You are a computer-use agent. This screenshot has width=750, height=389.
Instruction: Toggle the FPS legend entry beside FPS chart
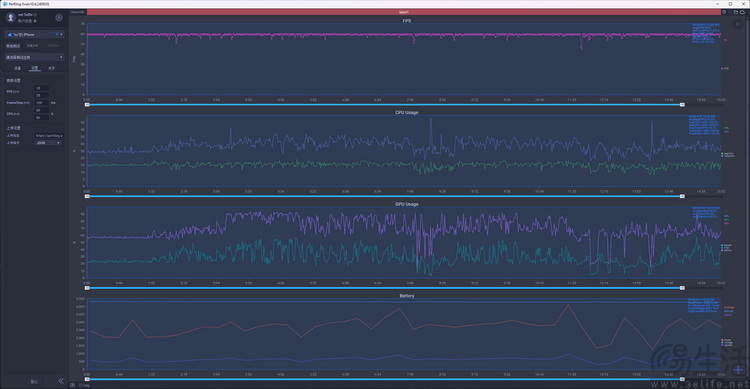[725, 68]
